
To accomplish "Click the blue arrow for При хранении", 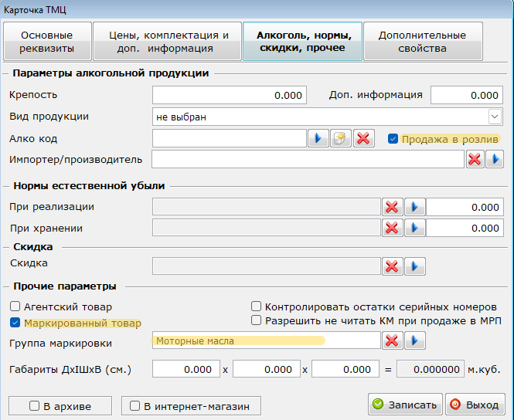I will tap(414, 228).
